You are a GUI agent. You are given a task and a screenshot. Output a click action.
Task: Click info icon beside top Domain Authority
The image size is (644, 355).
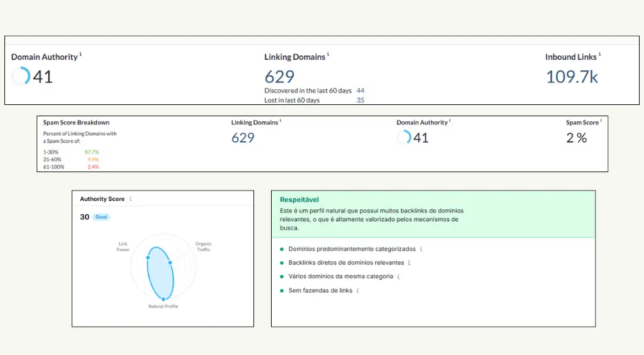pos(80,54)
